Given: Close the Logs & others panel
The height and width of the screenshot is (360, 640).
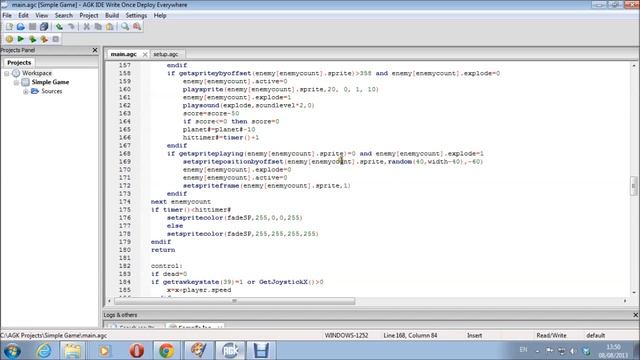Looking at the screenshot, I should 635,315.
